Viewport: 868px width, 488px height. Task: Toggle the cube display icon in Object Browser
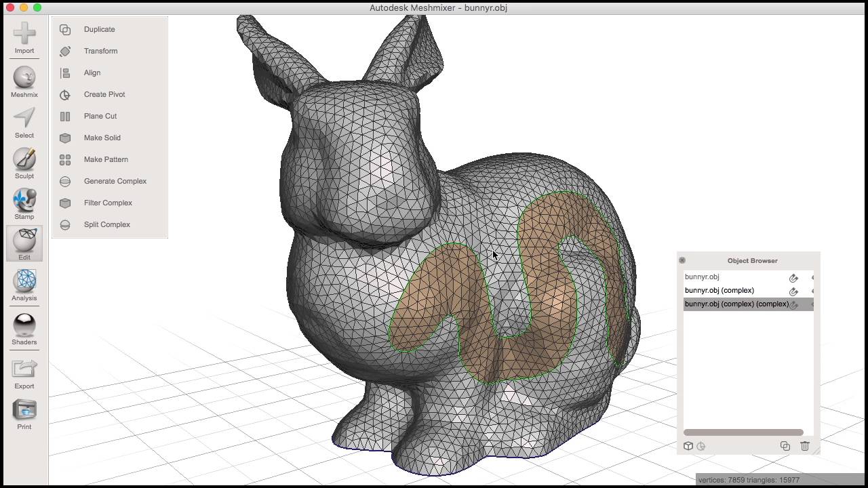pyautogui.click(x=688, y=446)
